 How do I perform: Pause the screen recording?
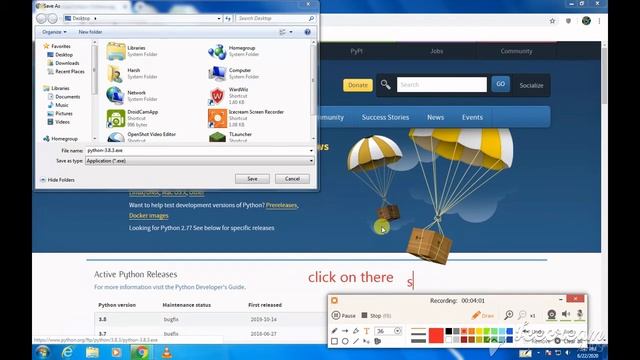[x=343, y=316]
